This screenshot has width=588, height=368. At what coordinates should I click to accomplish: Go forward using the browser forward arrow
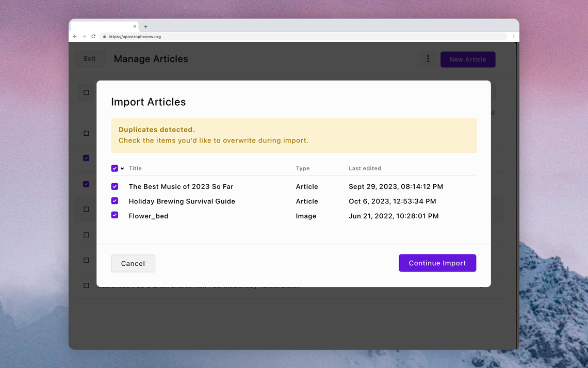click(84, 37)
